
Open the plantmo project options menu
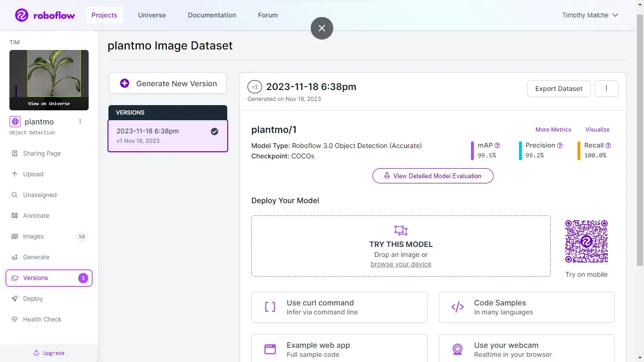[80, 122]
